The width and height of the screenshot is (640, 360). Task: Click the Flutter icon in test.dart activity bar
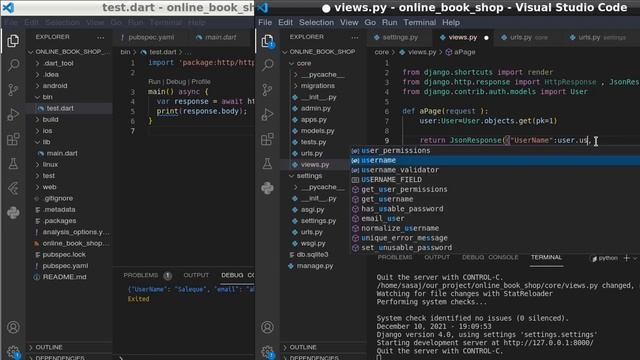point(13,188)
